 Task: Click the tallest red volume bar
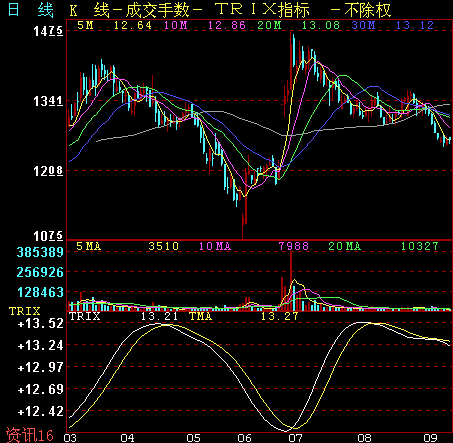(x=291, y=281)
